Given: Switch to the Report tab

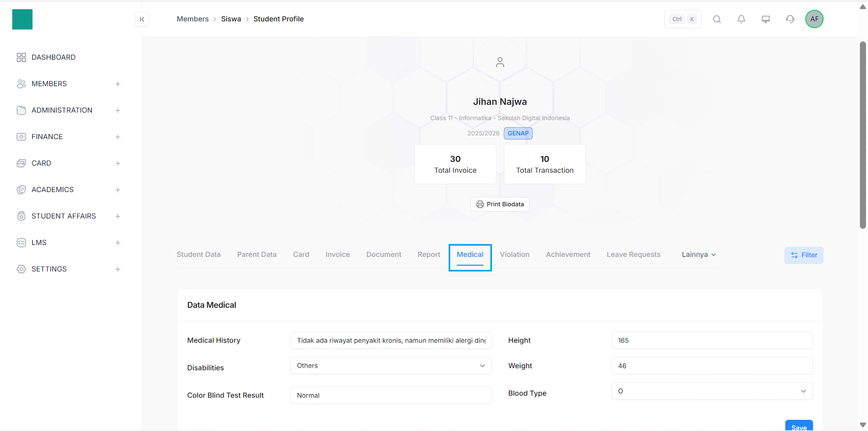Looking at the screenshot, I should point(429,255).
